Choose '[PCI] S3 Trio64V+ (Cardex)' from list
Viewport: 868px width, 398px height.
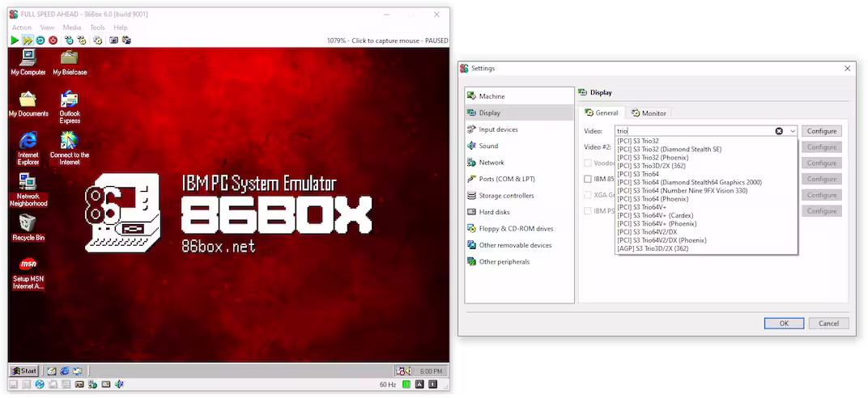[706, 215]
